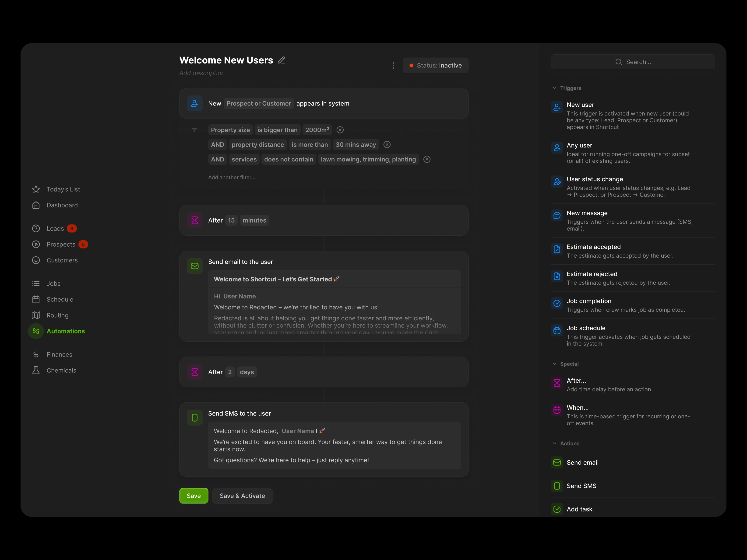Open the Prospect or Customer dropdown
The height and width of the screenshot is (560, 747).
259,104
